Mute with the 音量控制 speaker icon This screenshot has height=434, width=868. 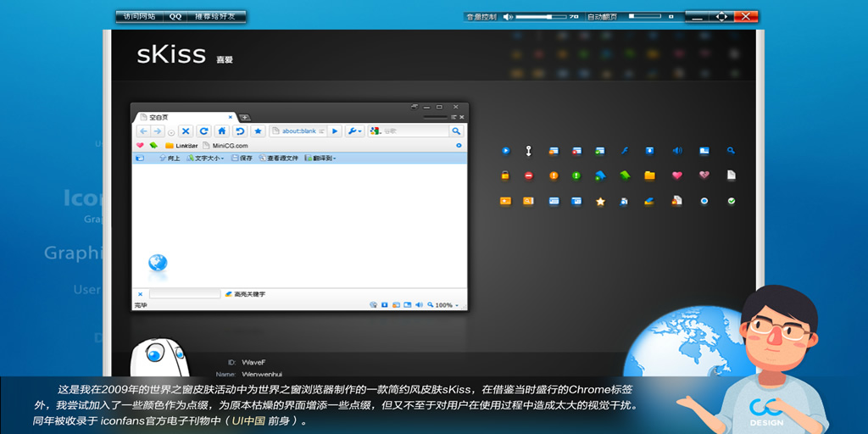tap(508, 17)
